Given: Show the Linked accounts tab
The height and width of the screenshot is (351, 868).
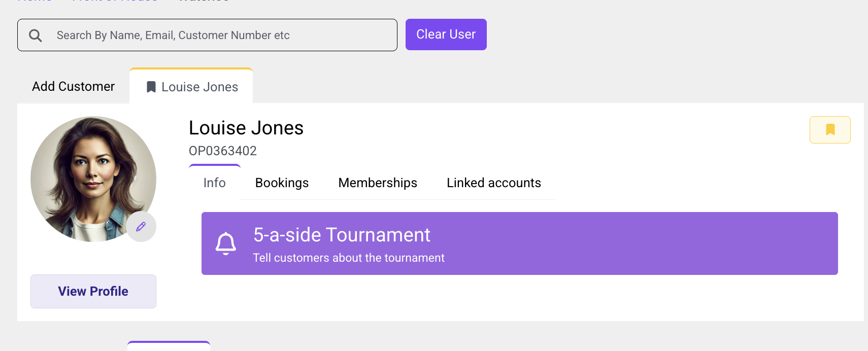Looking at the screenshot, I should click(x=494, y=183).
